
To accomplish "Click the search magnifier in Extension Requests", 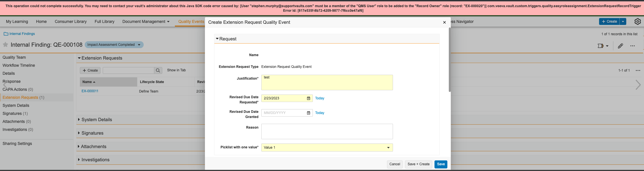I will pyautogui.click(x=158, y=70).
